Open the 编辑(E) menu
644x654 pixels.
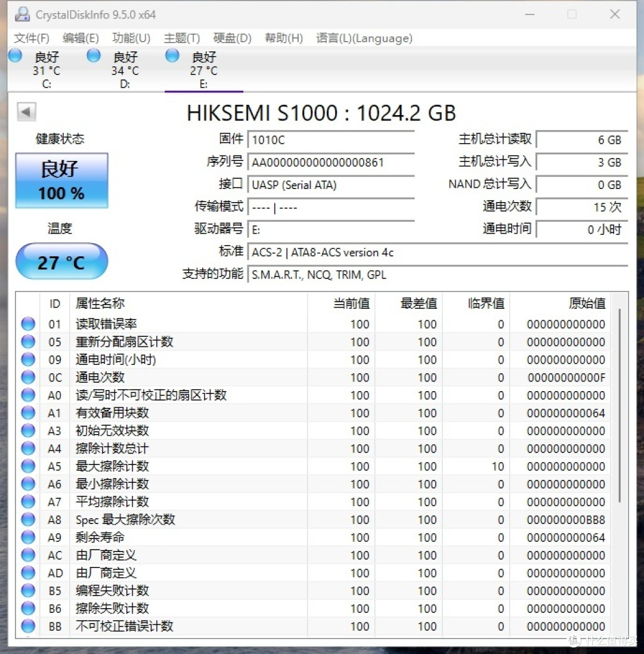tap(80, 38)
